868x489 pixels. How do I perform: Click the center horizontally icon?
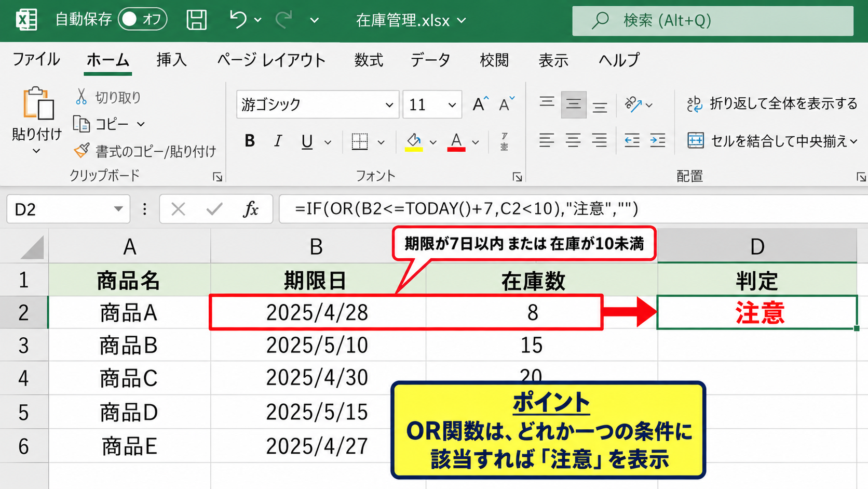coord(573,140)
